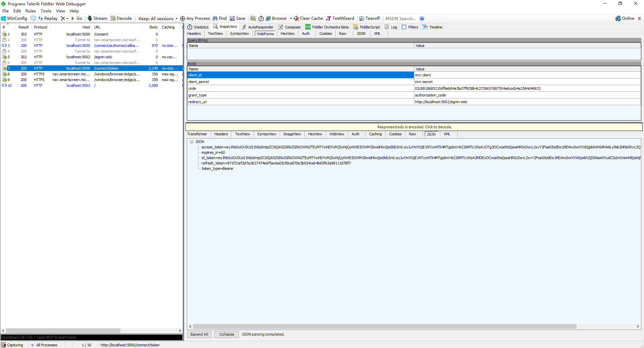Screen dimensions: 644x348
Task: Select session 1 /consent row
Action: [x=91, y=34]
